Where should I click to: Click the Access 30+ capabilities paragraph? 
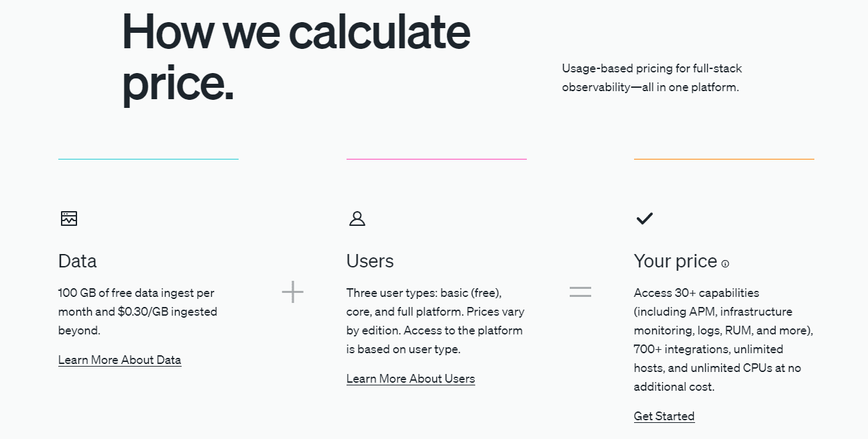pos(723,339)
